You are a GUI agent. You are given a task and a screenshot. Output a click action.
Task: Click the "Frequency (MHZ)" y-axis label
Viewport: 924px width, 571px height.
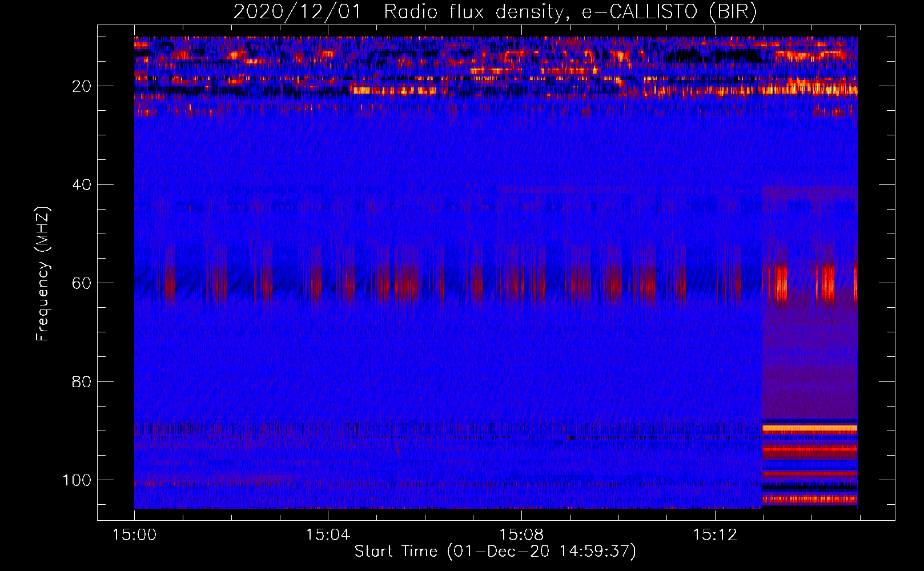tap(43, 274)
